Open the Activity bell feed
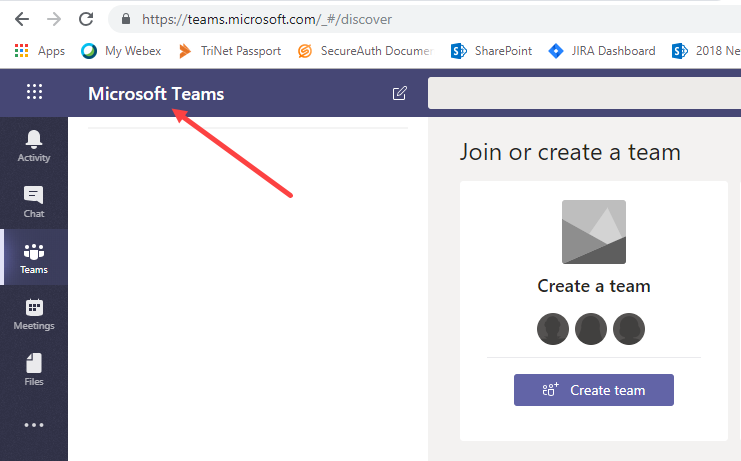 pos(34,145)
